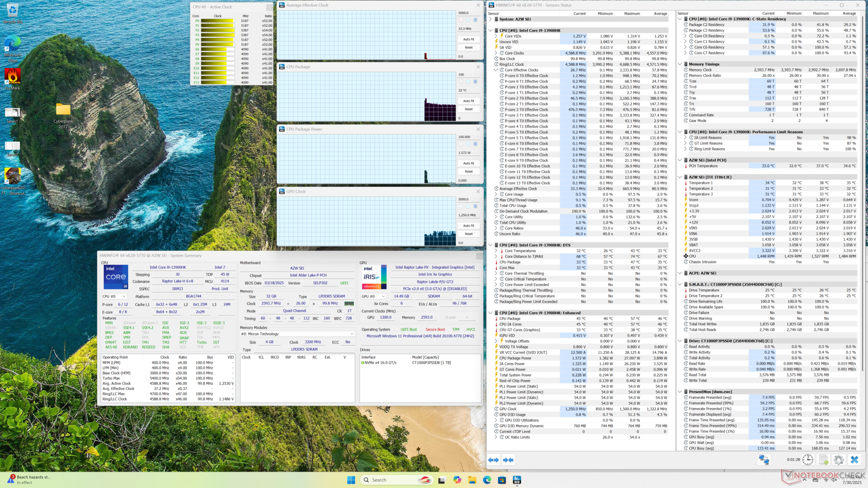This screenshot has width=868, height=488.
Task: Click Auto Fit in CPU Package graph
Action: 469,101
